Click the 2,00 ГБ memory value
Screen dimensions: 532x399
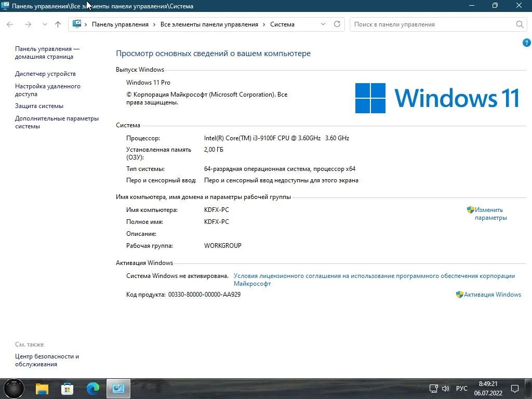click(214, 150)
